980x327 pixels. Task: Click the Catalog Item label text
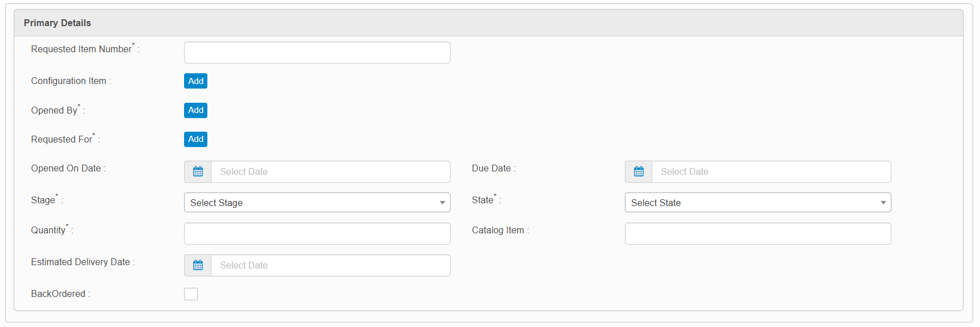click(498, 230)
